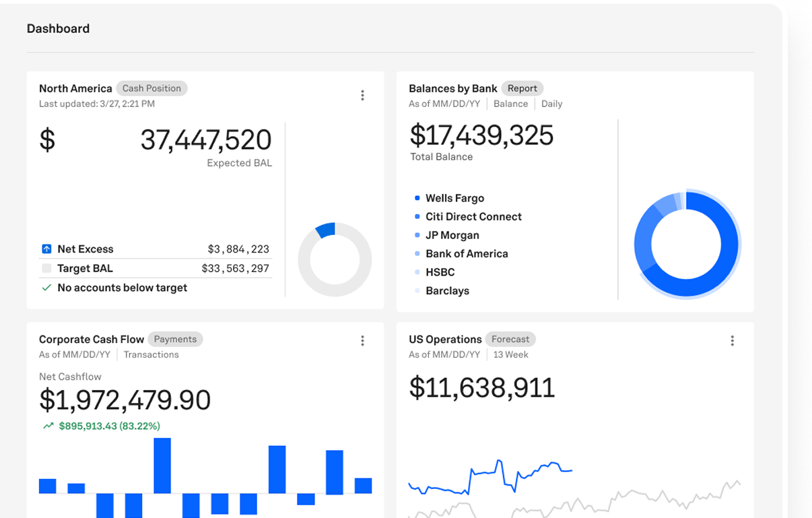Click the blue segment of North America donut
812x518 pixels.
coord(325,230)
